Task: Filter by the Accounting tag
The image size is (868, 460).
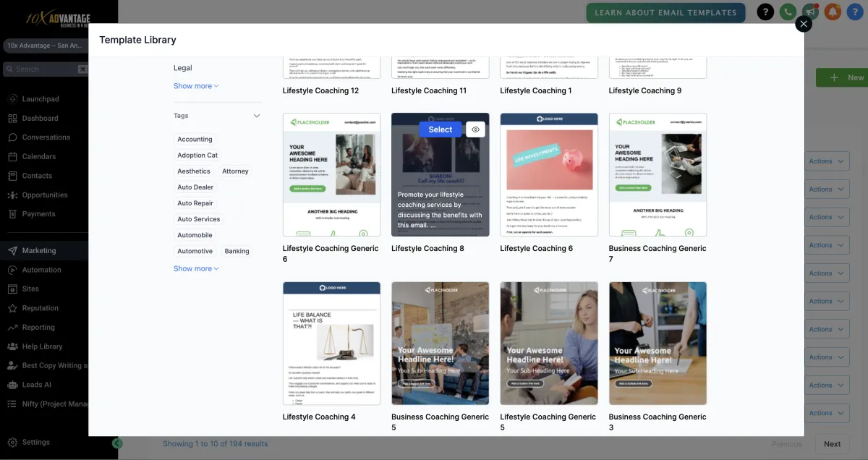Action: pyautogui.click(x=195, y=140)
